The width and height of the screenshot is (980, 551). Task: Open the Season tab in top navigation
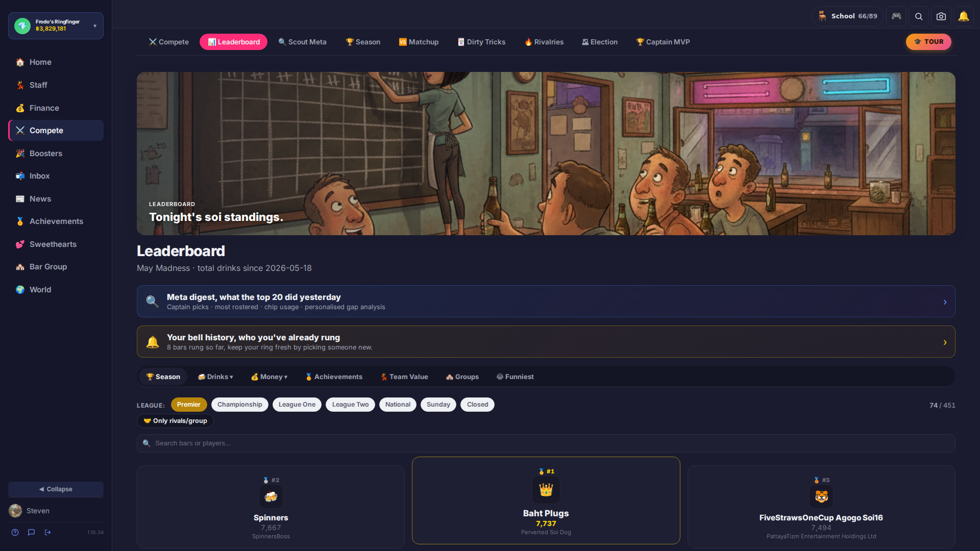point(363,42)
